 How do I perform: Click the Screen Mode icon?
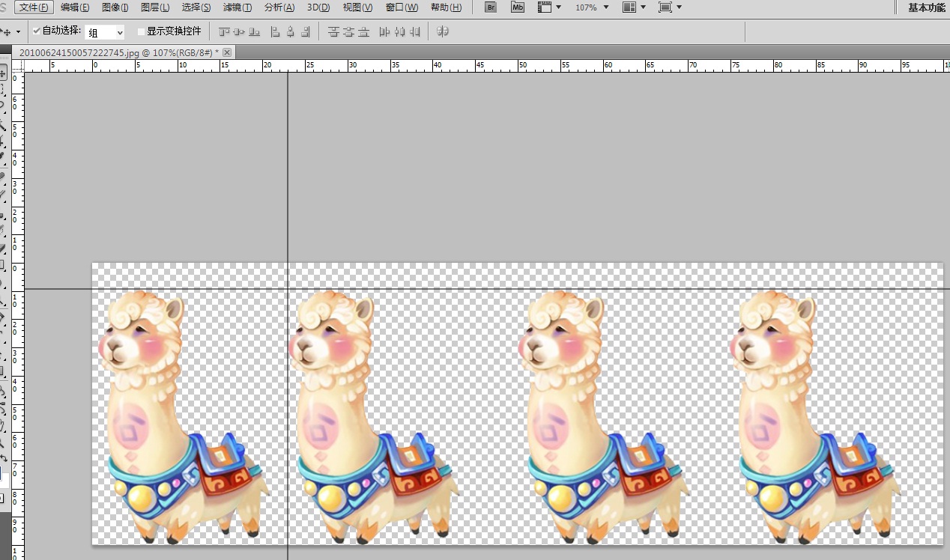click(x=665, y=7)
